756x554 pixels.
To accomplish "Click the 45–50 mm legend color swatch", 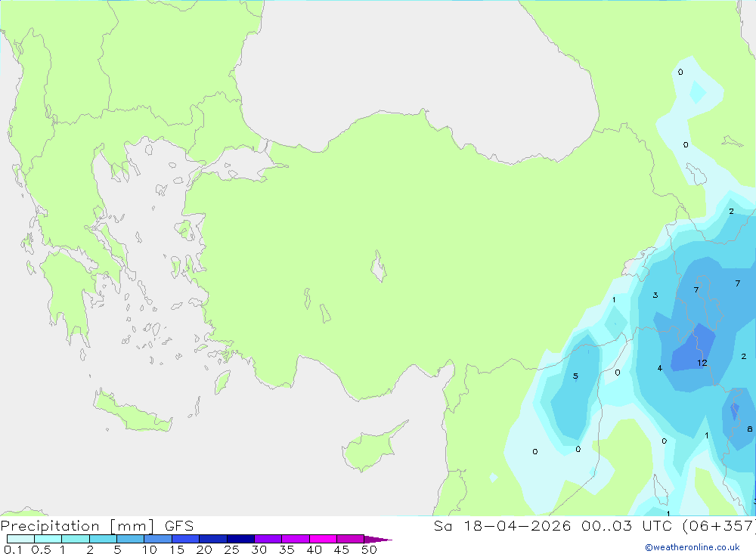I will [x=351, y=539].
